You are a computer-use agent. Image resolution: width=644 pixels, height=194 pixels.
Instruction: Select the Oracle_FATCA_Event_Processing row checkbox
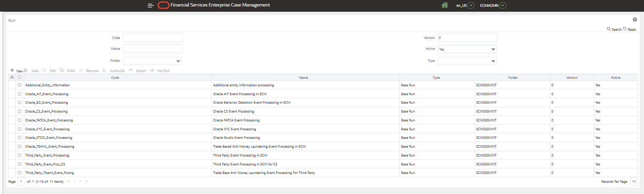pos(20,120)
